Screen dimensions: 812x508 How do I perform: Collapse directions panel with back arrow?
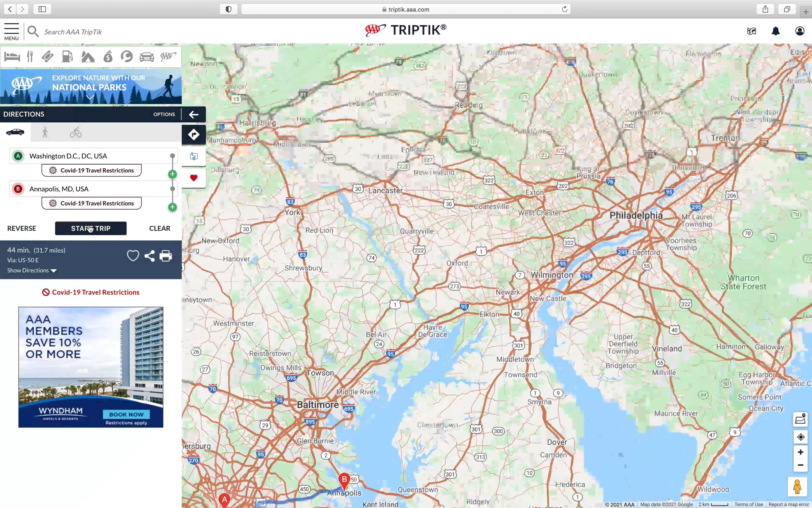point(194,114)
